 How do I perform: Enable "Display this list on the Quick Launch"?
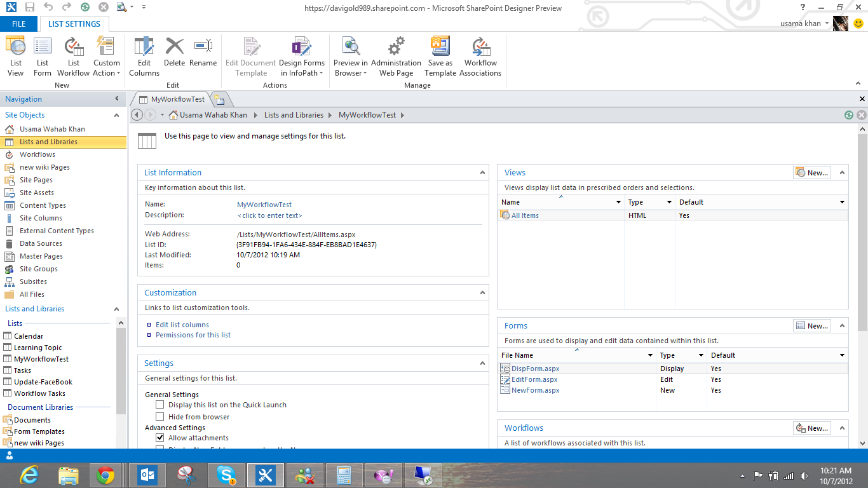pyautogui.click(x=159, y=405)
